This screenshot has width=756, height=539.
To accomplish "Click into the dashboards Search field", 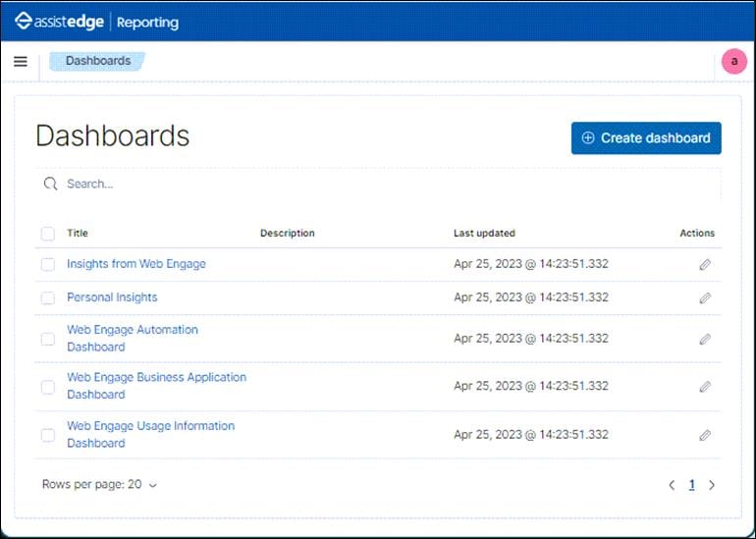I will pos(378,184).
